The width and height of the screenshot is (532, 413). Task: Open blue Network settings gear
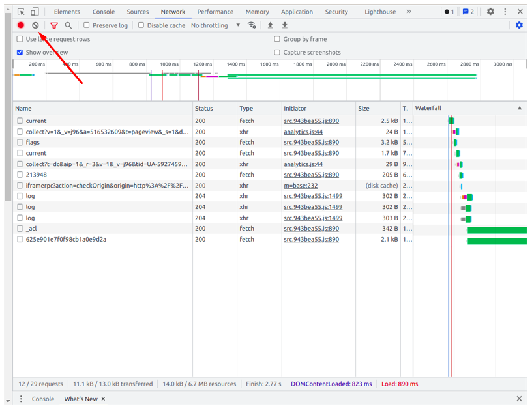click(519, 25)
